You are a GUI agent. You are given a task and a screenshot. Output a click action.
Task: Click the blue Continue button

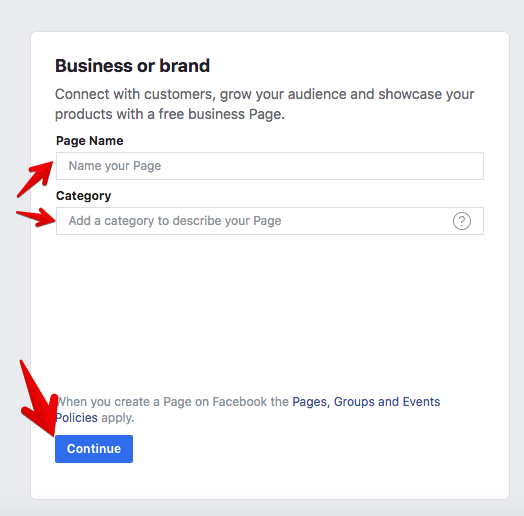(94, 449)
